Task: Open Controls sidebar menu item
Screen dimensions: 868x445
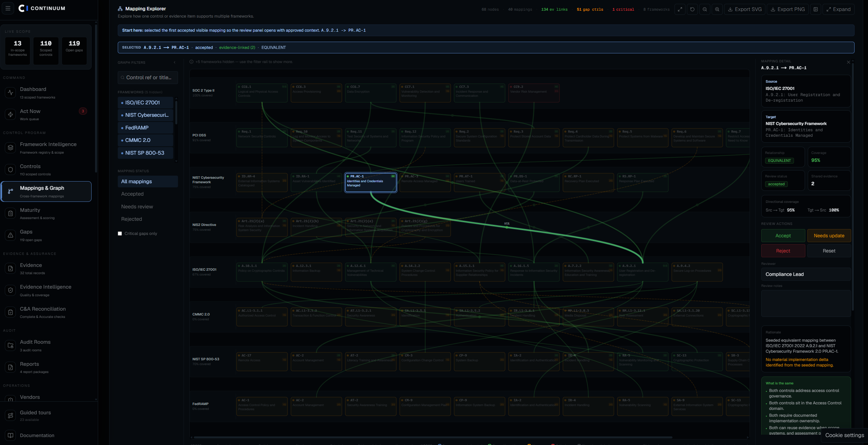Action: pyautogui.click(x=46, y=170)
